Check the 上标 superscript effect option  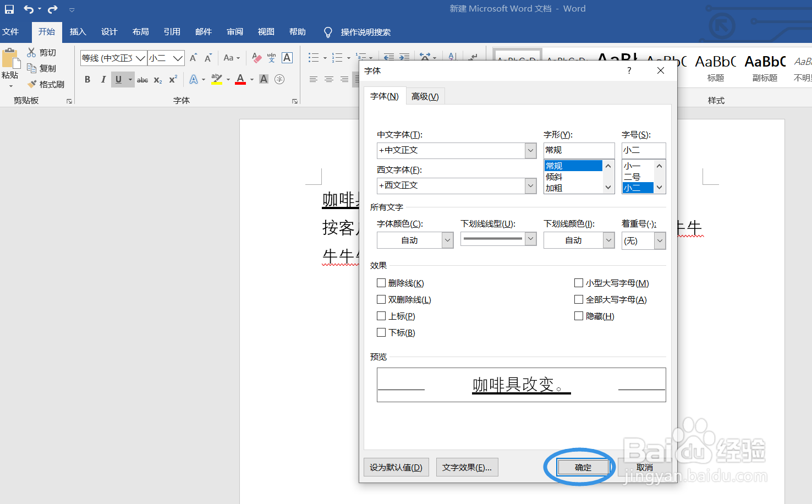381,316
